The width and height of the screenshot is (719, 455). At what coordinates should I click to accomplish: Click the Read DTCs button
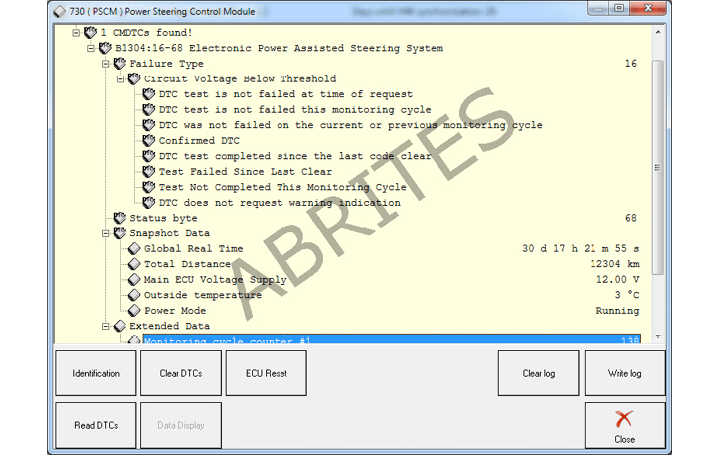pyautogui.click(x=96, y=425)
